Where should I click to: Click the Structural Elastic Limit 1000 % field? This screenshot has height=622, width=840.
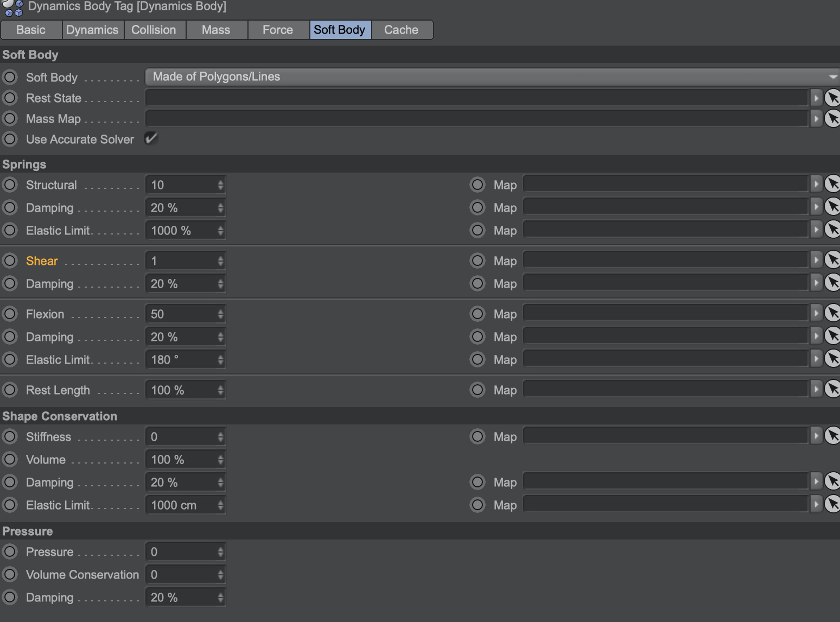(185, 231)
